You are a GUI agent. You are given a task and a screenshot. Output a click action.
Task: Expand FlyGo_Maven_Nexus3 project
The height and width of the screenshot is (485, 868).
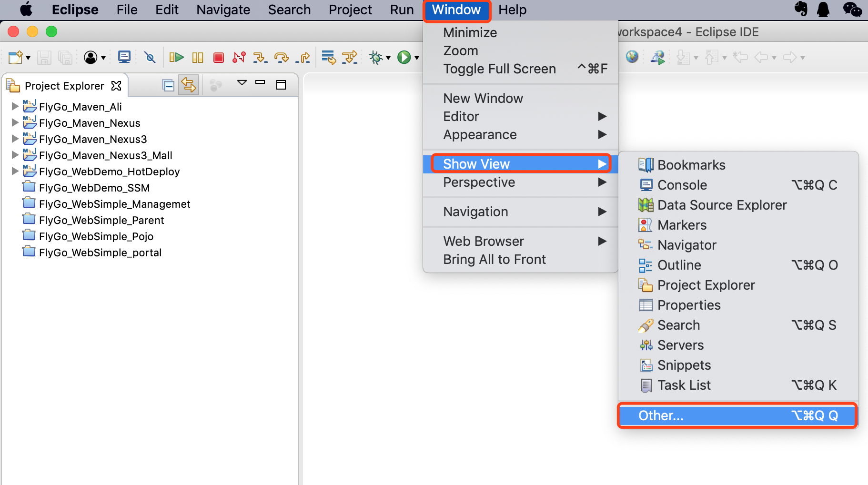(x=15, y=139)
